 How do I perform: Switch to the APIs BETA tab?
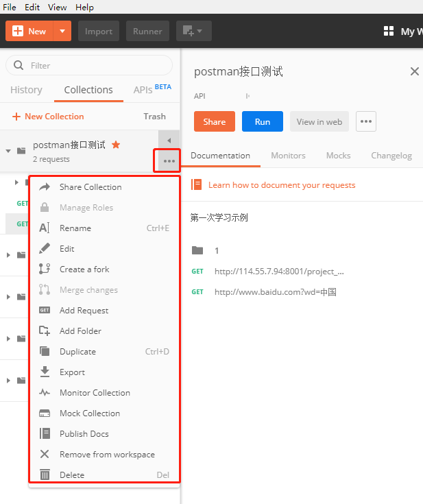pyautogui.click(x=152, y=89)
